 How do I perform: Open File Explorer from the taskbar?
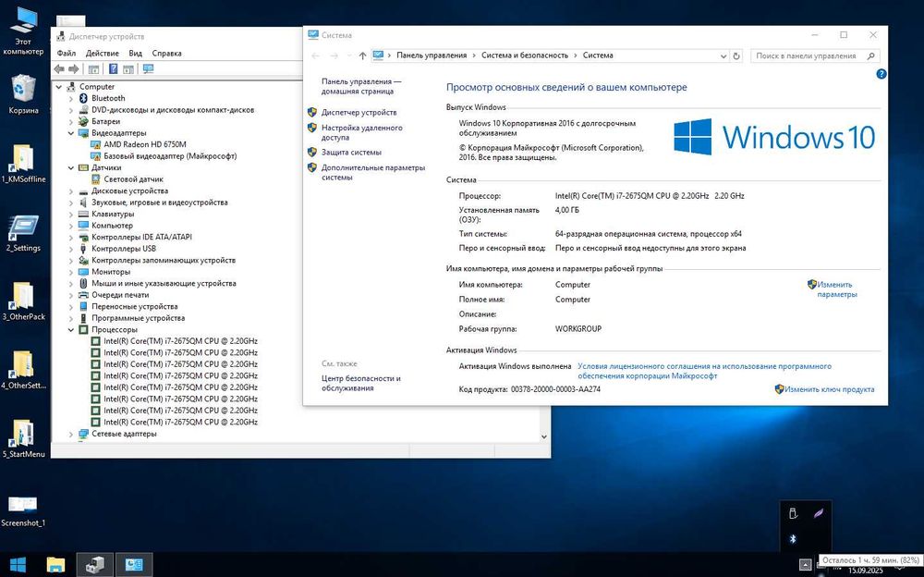pyautogui.click(x=55, y=565)
